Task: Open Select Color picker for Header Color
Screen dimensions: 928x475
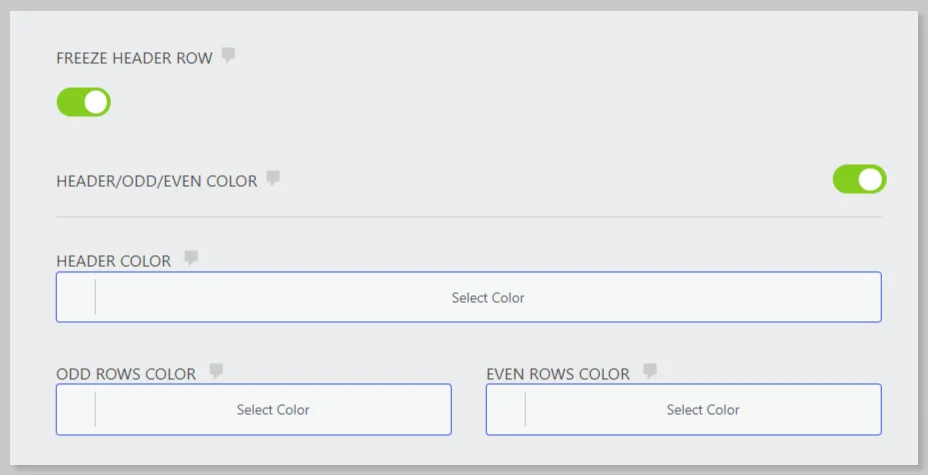Action: click(488, 297)
